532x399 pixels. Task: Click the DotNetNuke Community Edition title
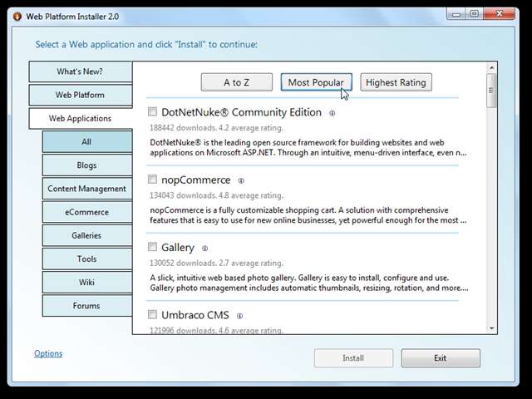(x=241, y=112)
